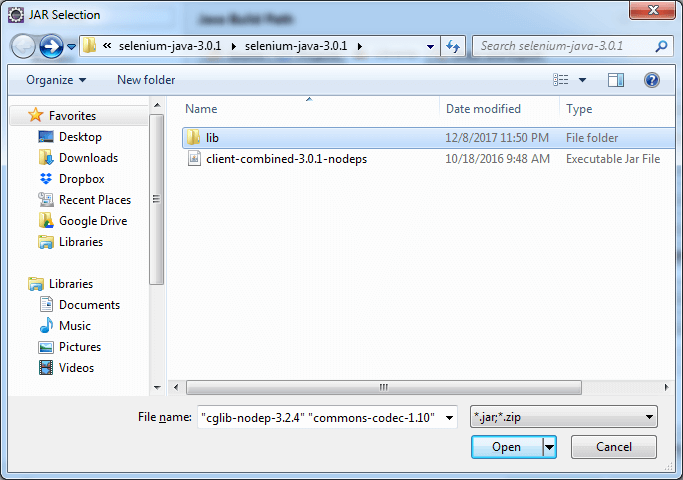Open Libraries under Favorites
The image size is (683, 480).
point(81,242)
